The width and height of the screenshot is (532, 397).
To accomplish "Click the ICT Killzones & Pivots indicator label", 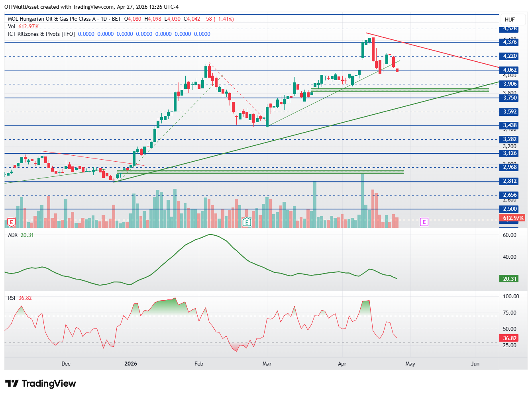I will pos(41,34).
